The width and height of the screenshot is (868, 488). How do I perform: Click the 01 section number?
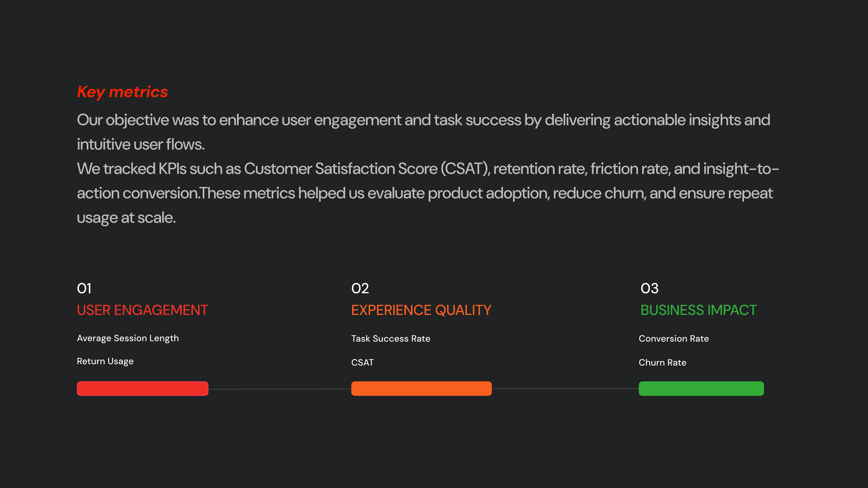click(x=84, y=289)
